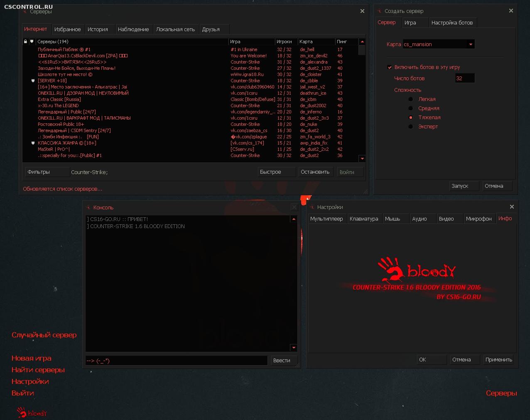Screen dimensions: 530x420
Task: Close the Консоль window
Action: coord(294,207)
